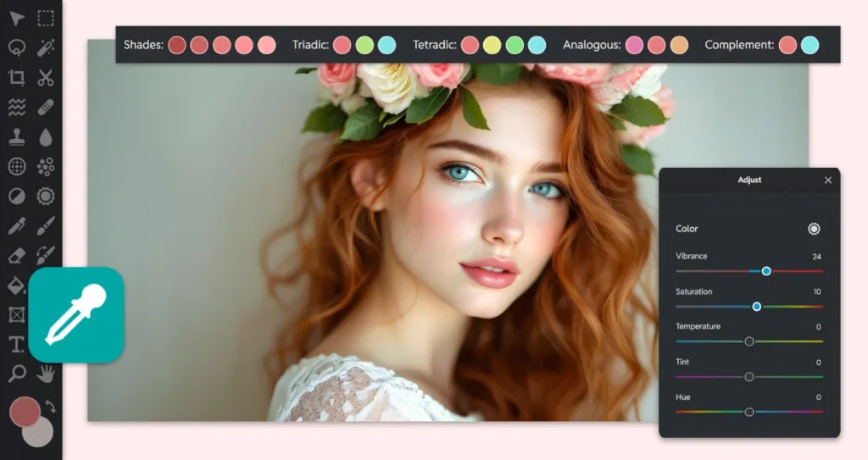Select the cyan Complement swatch
868x460 pixels.
click(x=810, y=45)
